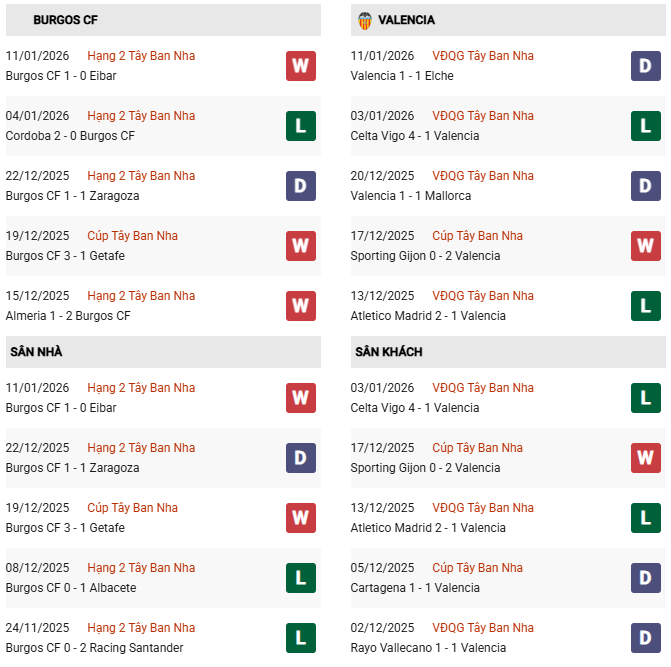Click D badge for Valencia 1 - 1 Elche
Viewport: 671px width, 667px height.
click(x=646, y=66)
